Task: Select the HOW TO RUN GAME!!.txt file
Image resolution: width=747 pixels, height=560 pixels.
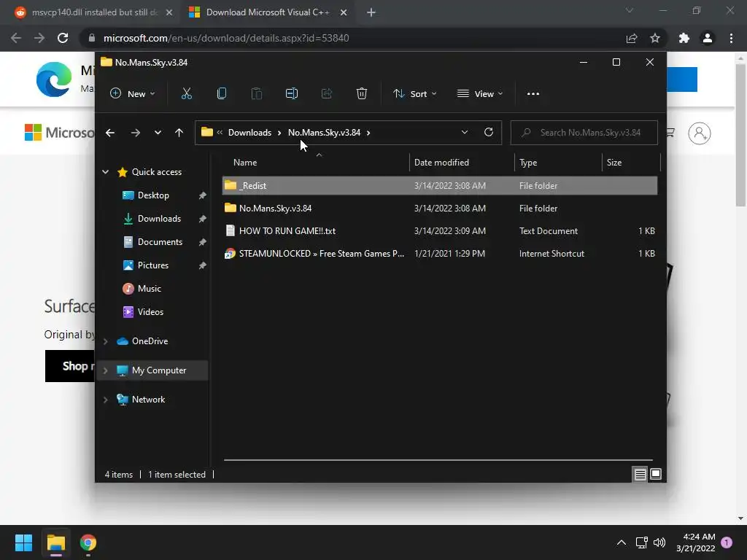Action: point(440,231)
